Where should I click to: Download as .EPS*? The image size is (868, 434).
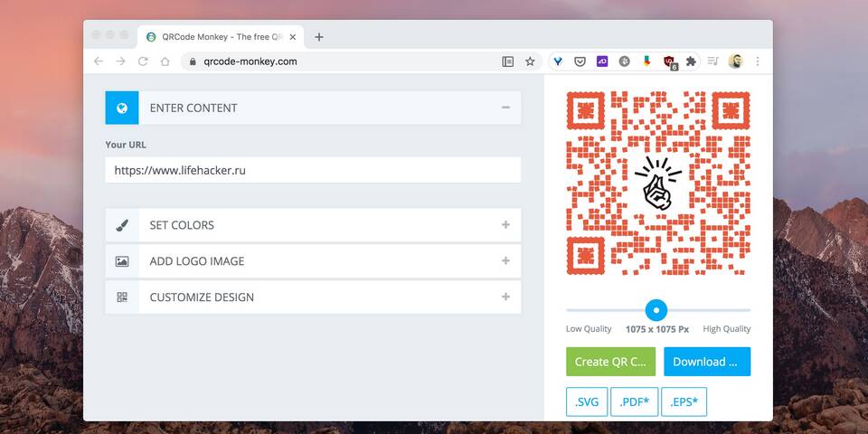tap(684, 401)
